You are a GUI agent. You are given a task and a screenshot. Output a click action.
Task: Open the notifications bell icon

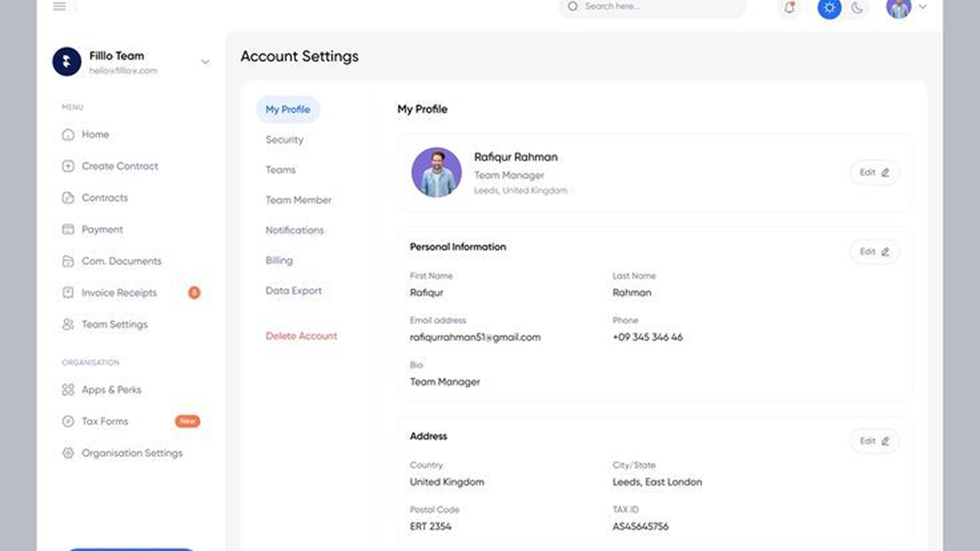click(x=789, y=8)
